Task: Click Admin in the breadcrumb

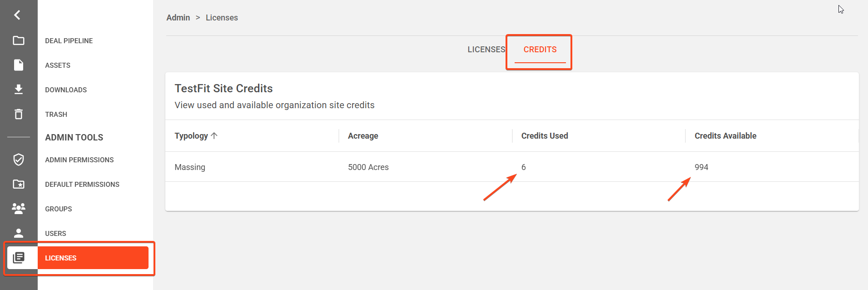Action: point(178,18)
